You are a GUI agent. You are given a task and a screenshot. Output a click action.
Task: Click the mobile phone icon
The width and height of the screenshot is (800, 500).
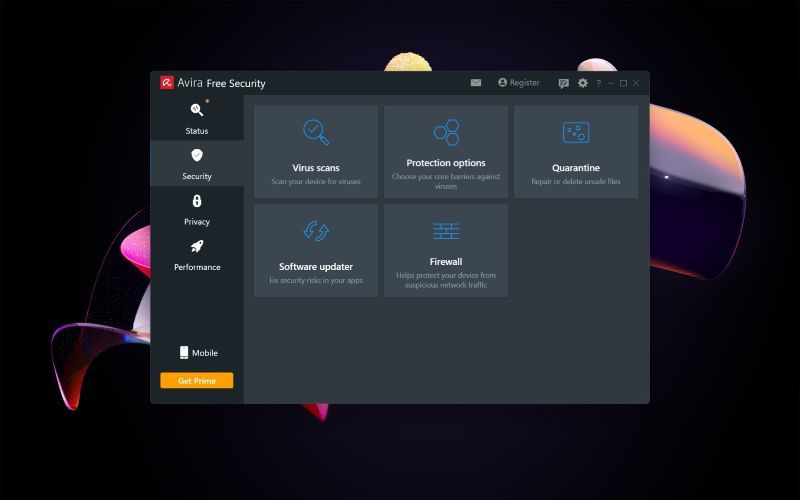click(x=184, y=353)
